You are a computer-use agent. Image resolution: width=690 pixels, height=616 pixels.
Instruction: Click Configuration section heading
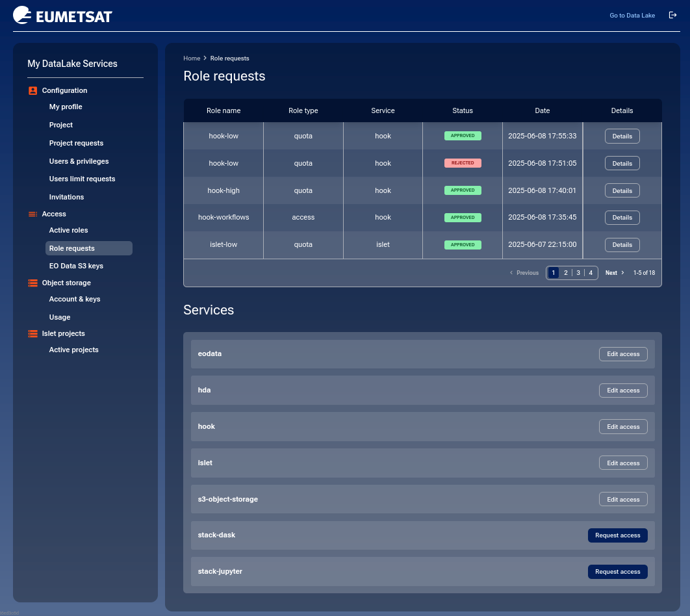[x=64, y=90]
